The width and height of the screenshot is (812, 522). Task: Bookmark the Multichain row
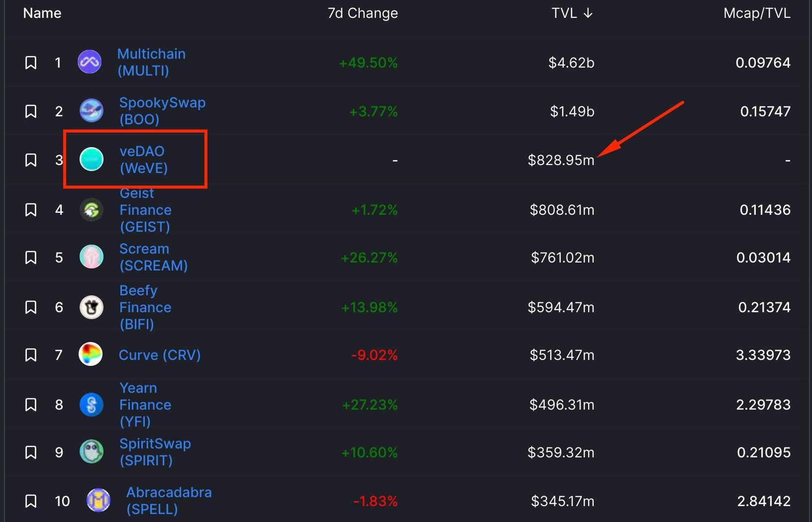[31, 63]
